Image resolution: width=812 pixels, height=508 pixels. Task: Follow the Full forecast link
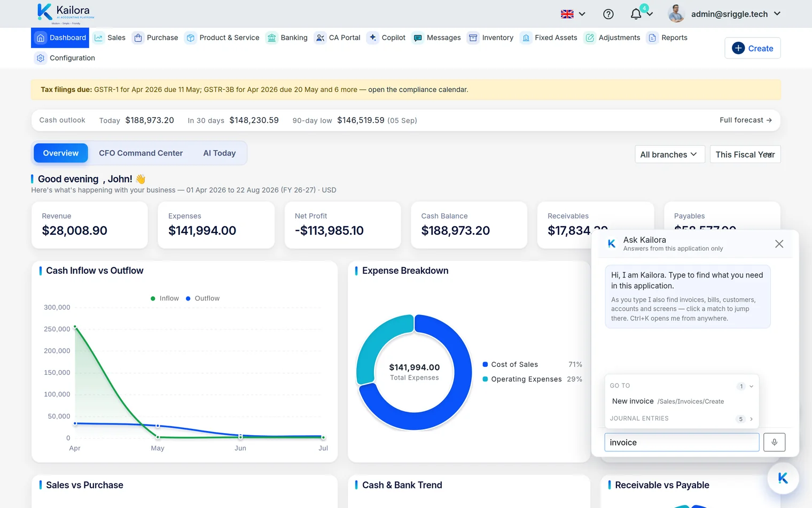(746, 120)
